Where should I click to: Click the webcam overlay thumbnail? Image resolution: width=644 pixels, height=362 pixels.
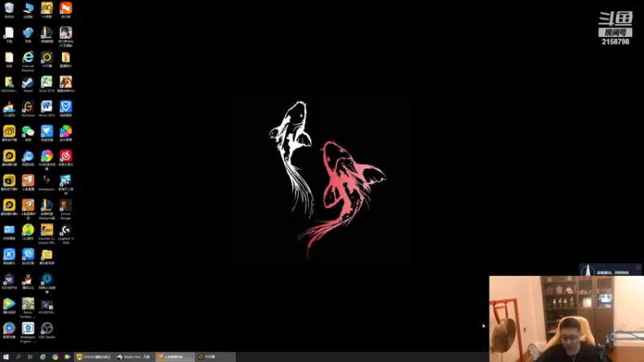coord(567,319)
